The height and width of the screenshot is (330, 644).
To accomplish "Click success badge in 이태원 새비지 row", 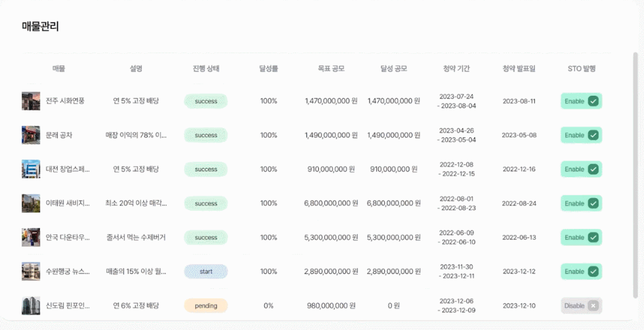I will click(206, 203).
